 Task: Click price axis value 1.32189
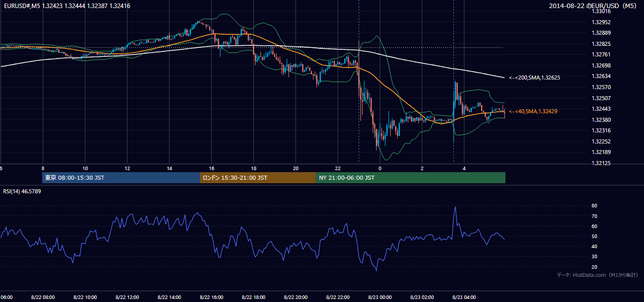pyautogui.click(x=601, y=152)
